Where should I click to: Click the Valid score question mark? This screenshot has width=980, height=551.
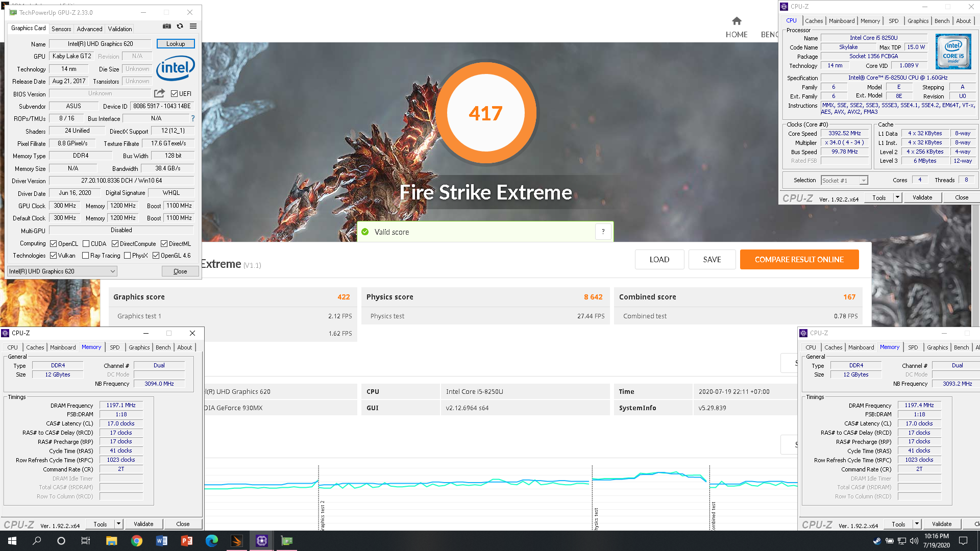(603, 232)
